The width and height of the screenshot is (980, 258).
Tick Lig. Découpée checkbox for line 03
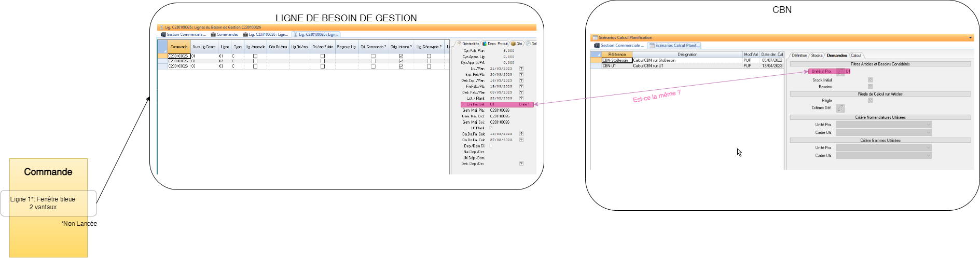click(x=429, y=66)
